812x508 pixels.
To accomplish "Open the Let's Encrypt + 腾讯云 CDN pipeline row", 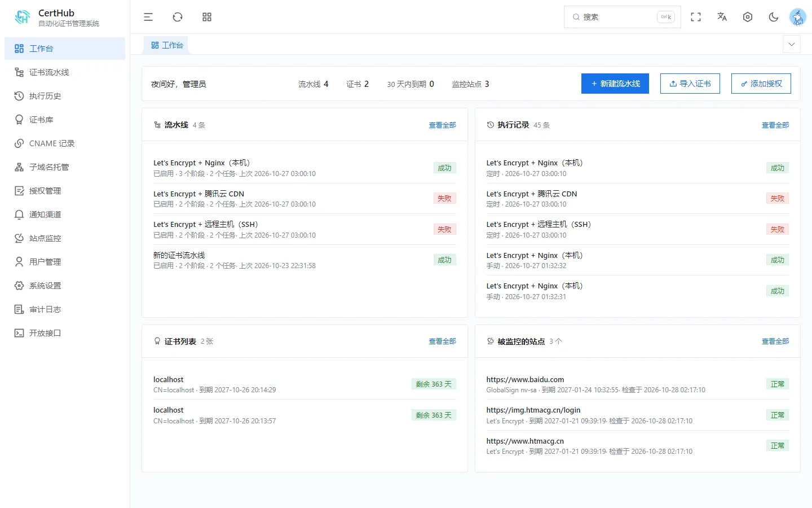I will pyautogui.click(x=304, y=199).
